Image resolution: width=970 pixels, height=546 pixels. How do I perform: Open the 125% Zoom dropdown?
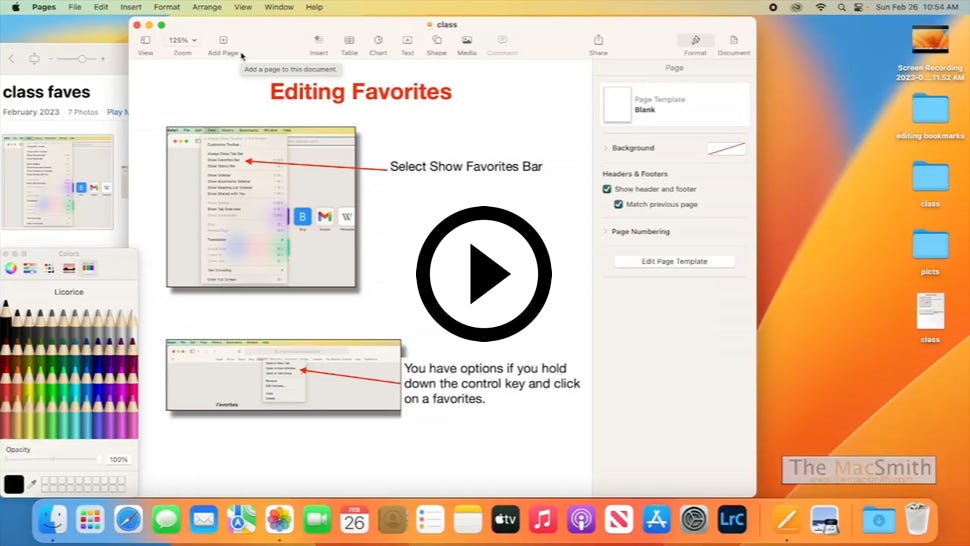click(182, 40)
